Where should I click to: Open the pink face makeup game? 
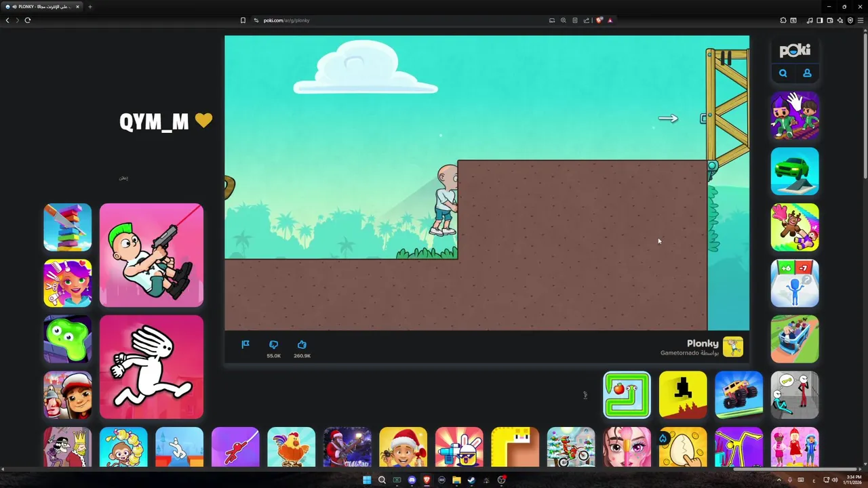pos(627,447)
